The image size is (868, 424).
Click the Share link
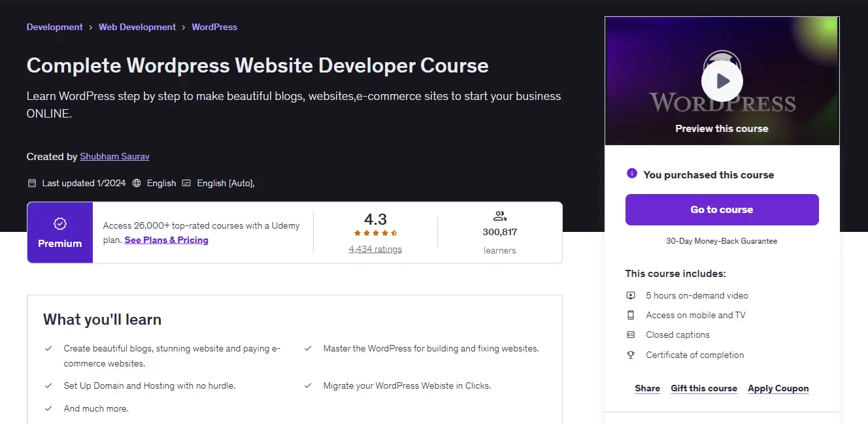point(647,388)
